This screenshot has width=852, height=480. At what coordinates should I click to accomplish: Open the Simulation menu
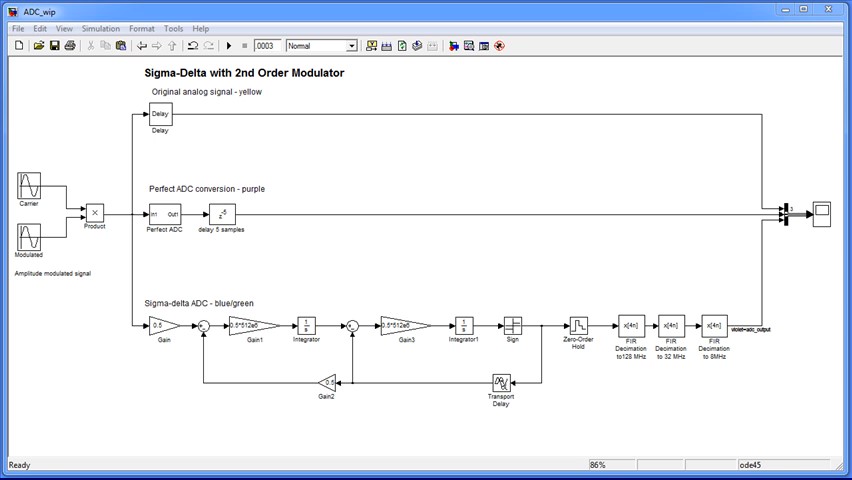tap(100, 29)
